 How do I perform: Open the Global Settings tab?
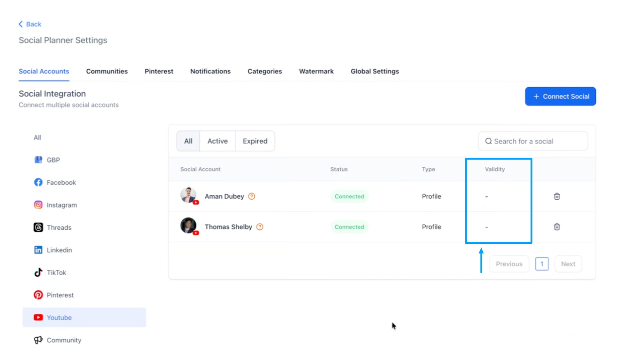(375, 71)
